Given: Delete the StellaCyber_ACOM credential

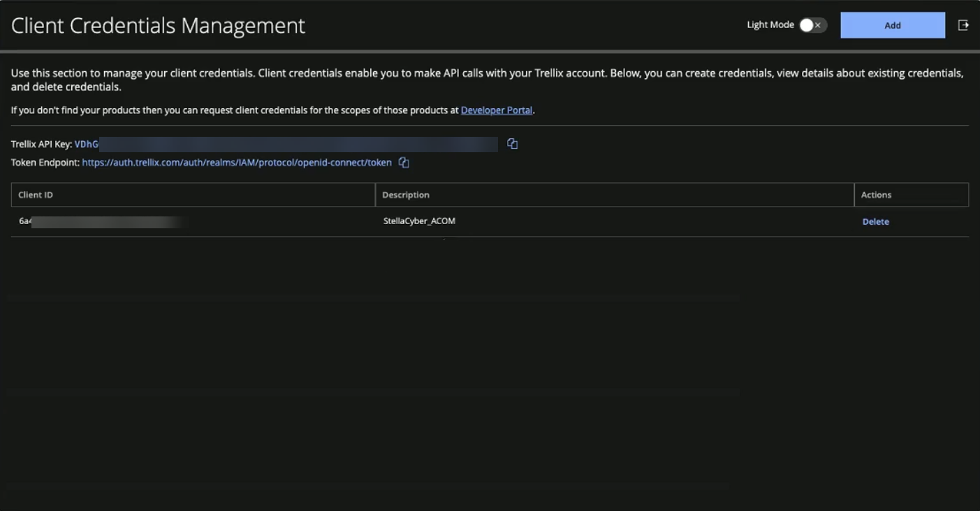Looking at the screenshot, I should pos(875,222).
